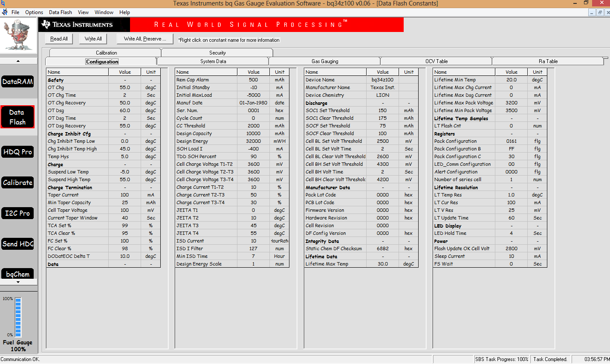This screenshot has height=364, width=610.
Task: Open the Send HDQ sidebar panel
Action: click(x=17, y=244)
